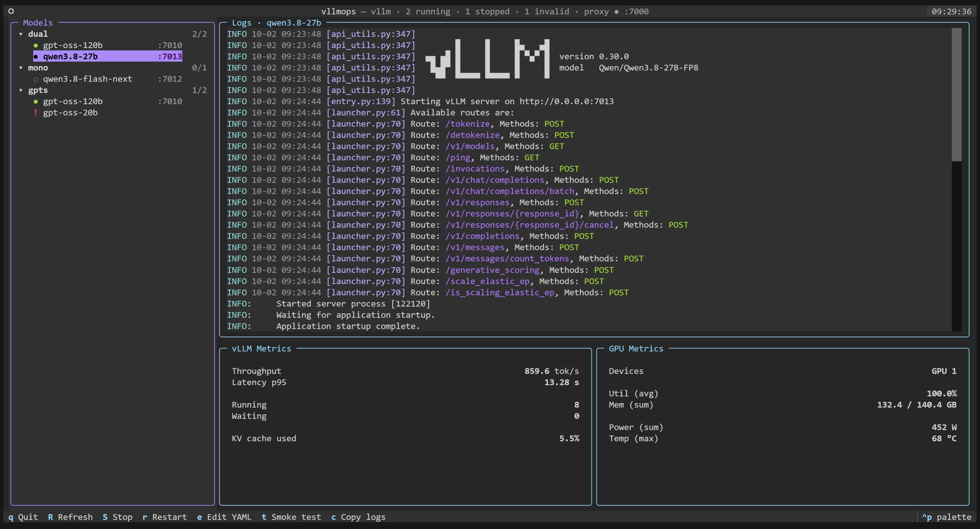The image size is (980, 529).
Task: Click the red exclamation icon beside gpt-oss-20b
Action: click(x=36, y=113)
